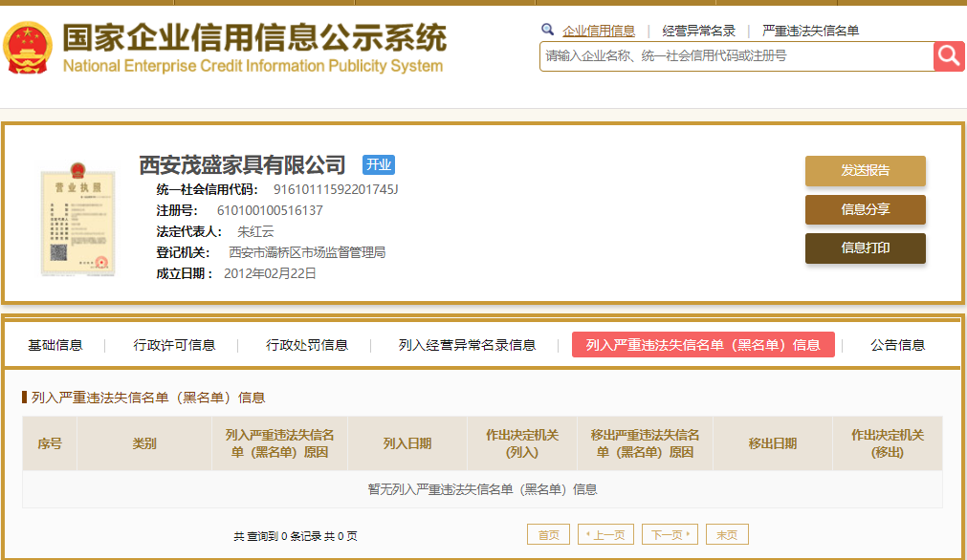Viewport: 967px width, 560px height.
Task: Go to 末页 last page
Action: coord(727,535)
